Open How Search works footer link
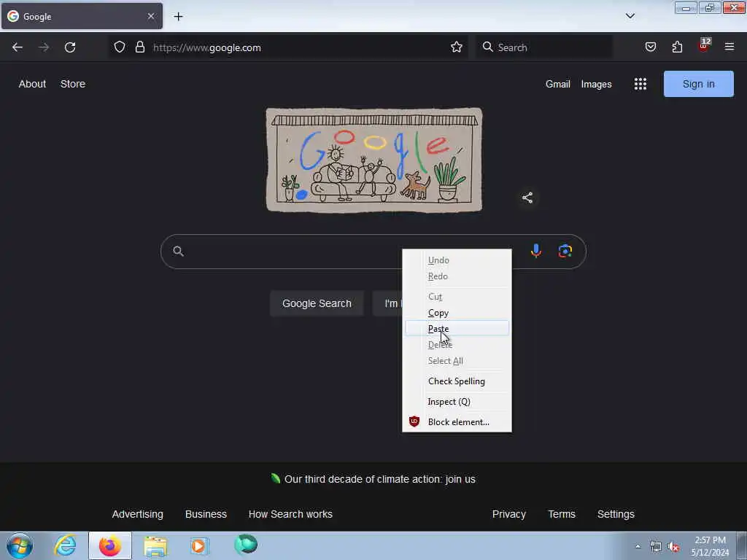Screen dimensions: 747x560 click(x=290, y=514)
